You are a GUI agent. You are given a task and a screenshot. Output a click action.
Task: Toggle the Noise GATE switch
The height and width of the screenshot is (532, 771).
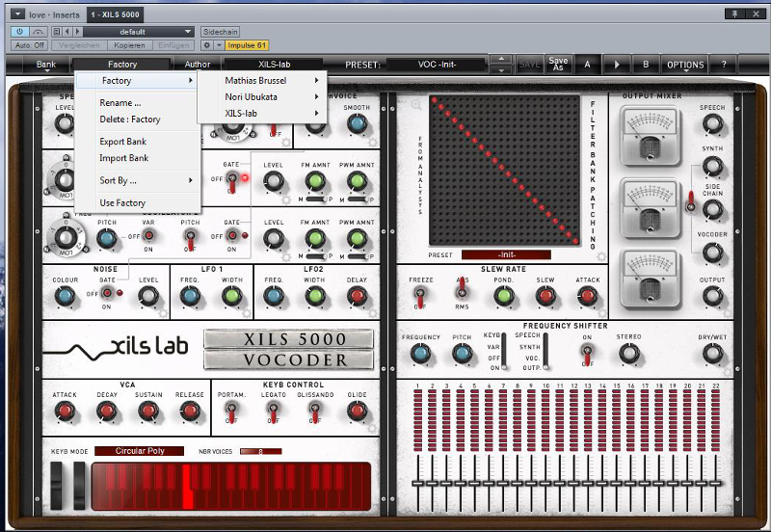[x=107, y=294]
